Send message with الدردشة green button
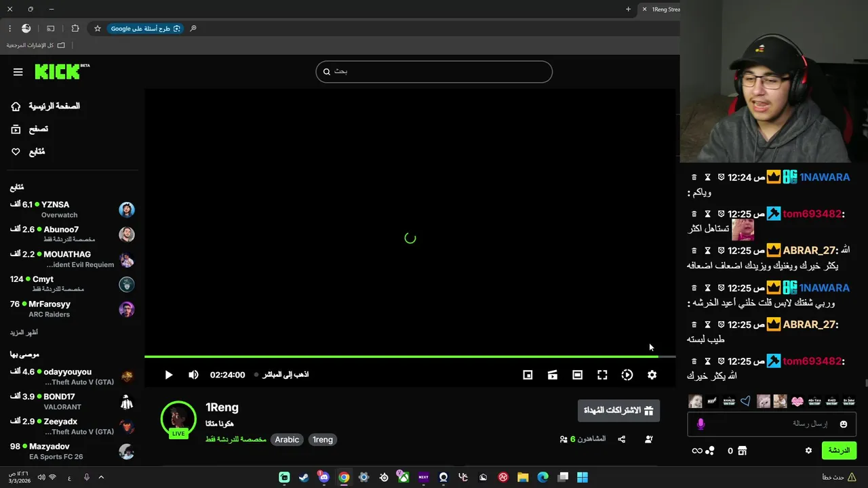Viewport: 868px width, 488px height. [x=839, y=450]
